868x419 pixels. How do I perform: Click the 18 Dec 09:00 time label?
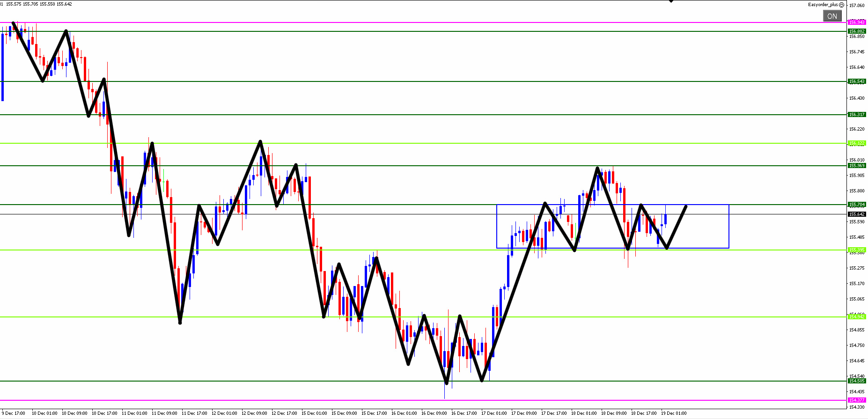(614, 413)
